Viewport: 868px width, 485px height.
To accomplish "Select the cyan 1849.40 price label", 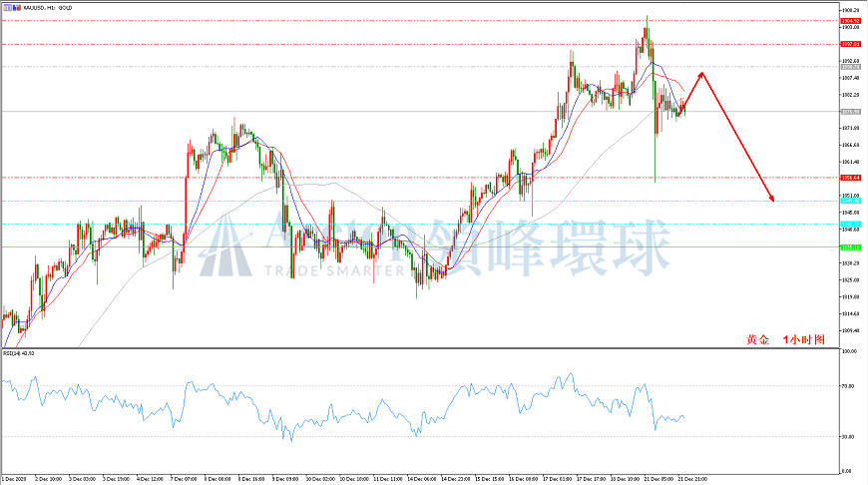I will (851, 201).
